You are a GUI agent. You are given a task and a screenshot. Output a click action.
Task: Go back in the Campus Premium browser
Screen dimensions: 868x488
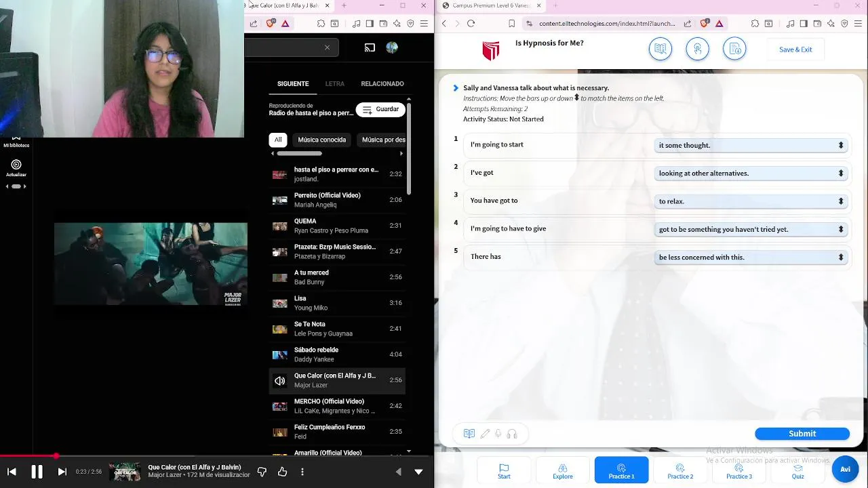[444, 23]
